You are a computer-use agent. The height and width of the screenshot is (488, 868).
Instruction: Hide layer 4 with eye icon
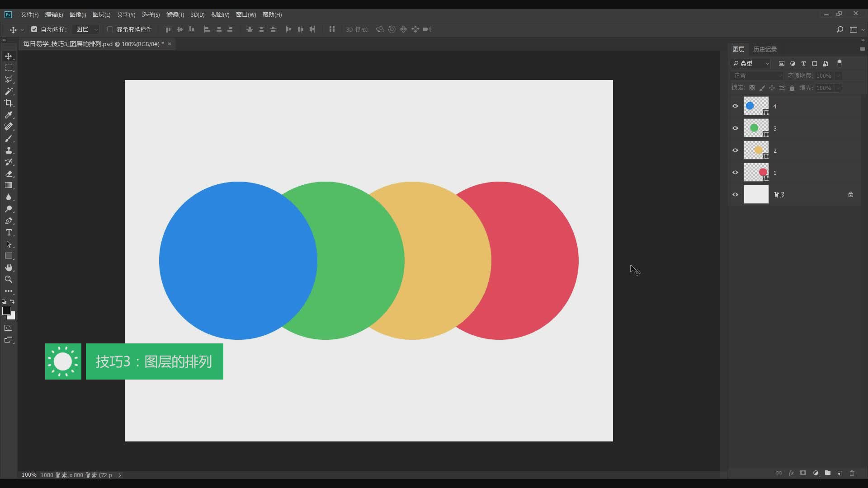pyautogui.click(x=735, y=106)
